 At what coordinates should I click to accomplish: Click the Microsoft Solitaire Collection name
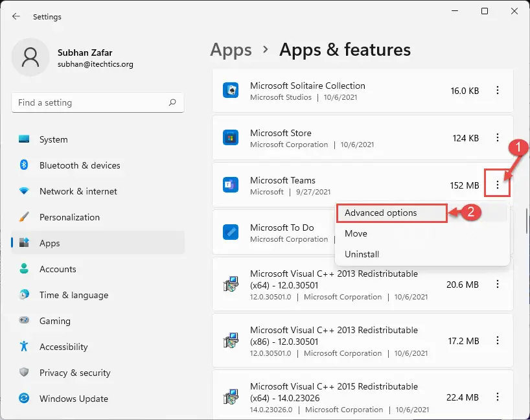(x=308, y=86)
